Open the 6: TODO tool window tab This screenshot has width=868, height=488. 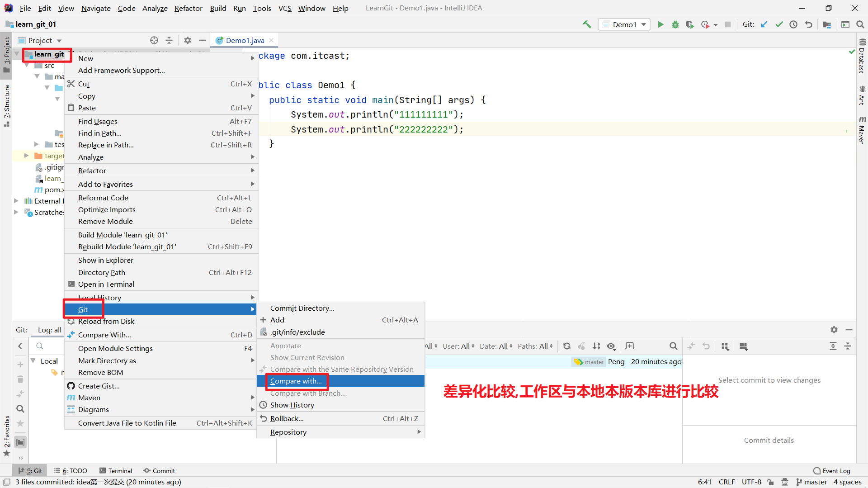pos(71,471)
